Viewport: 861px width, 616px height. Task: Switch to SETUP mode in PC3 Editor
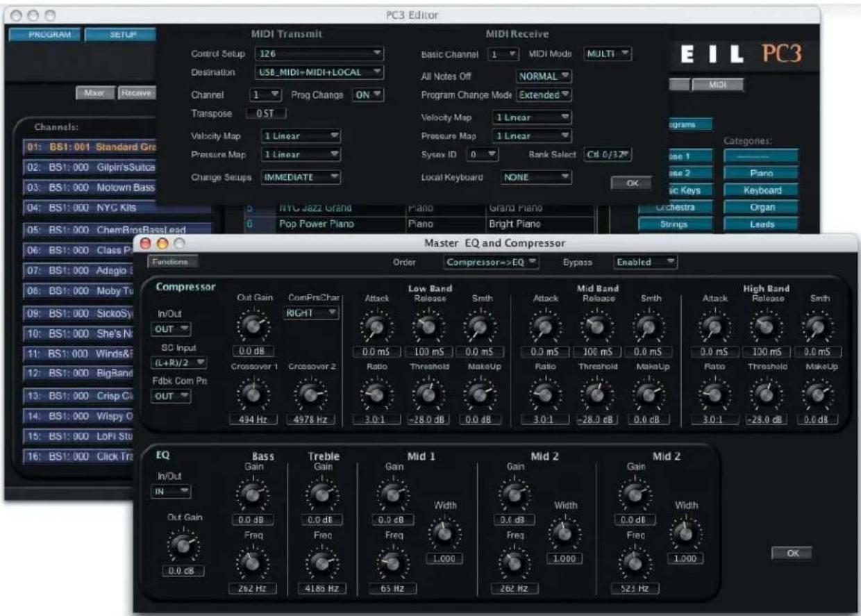[119, 34]
